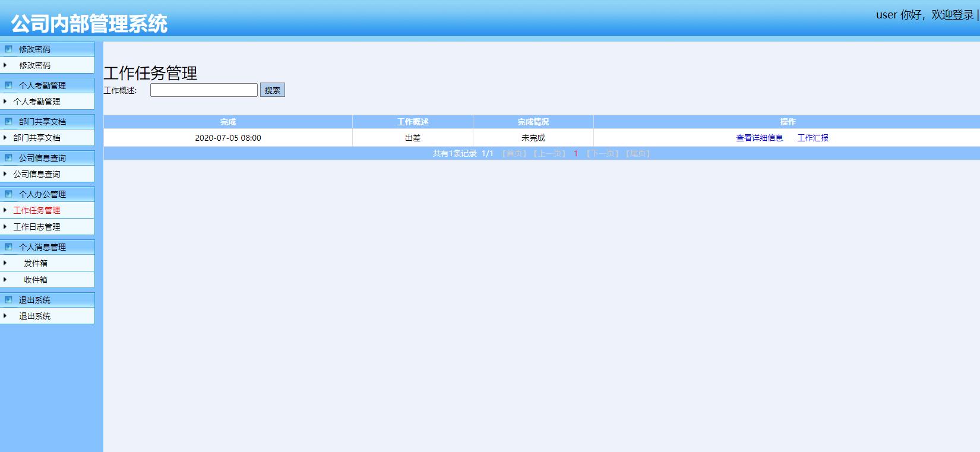Click the 公司内部管理系统 title banner
Image resolution: width=980 pixels, height=452 pixels.
(x=89, y=24)
